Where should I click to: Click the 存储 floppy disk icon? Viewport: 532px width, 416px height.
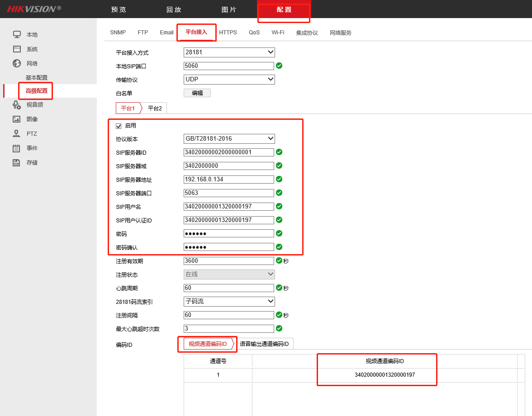pyautogui.click(x=17, y=163)
